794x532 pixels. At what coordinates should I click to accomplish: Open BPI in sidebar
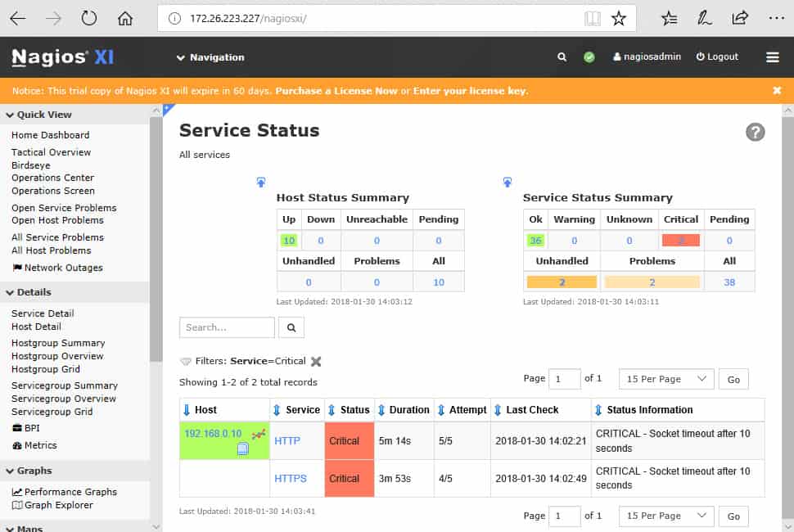click(26, 428)
